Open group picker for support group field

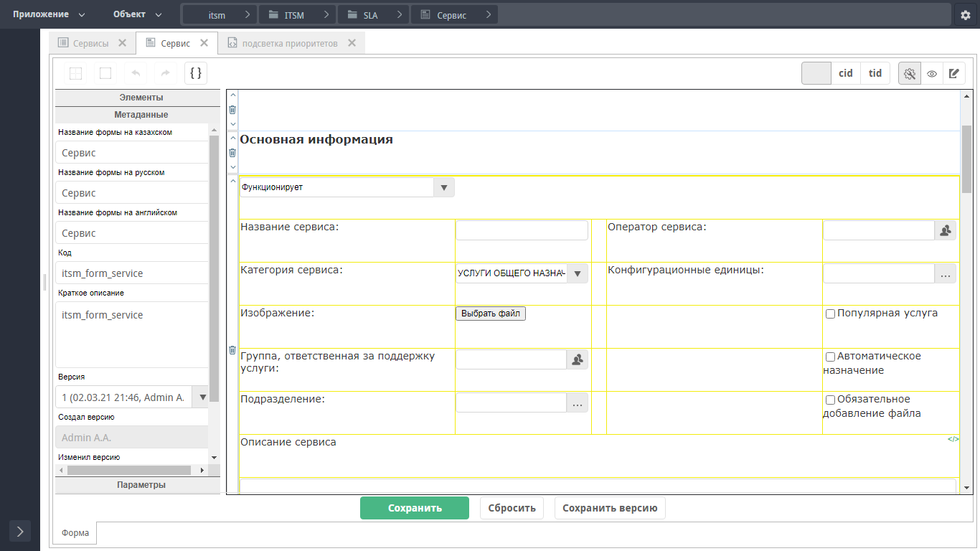578,359
